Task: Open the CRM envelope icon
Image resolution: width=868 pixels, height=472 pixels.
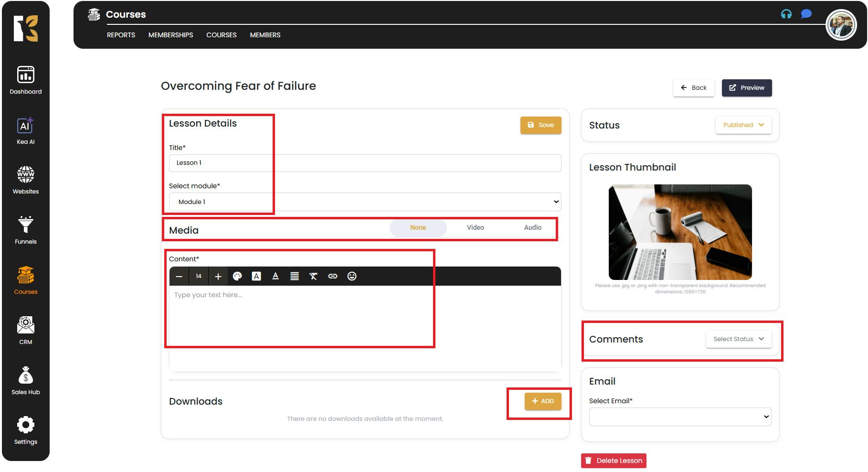Action: (x=25, y=326)
